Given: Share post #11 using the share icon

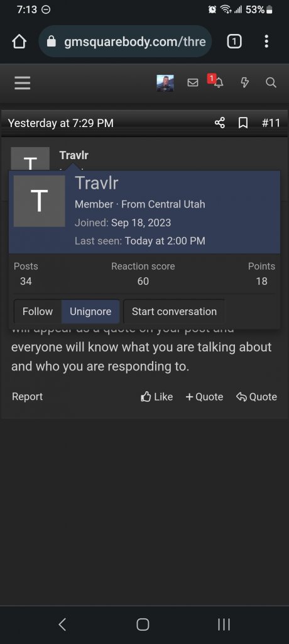Looking at the screenshot, I should (220, 123).
